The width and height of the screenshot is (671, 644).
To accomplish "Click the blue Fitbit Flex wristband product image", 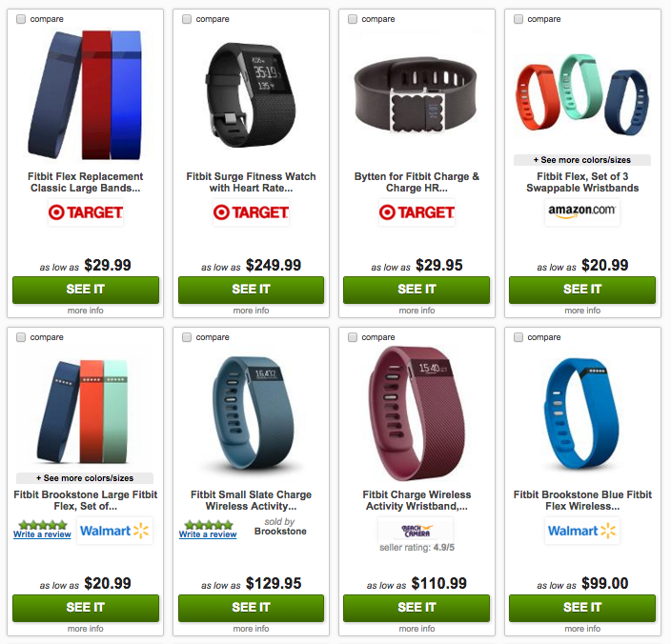I will click(x=582, y=413).
